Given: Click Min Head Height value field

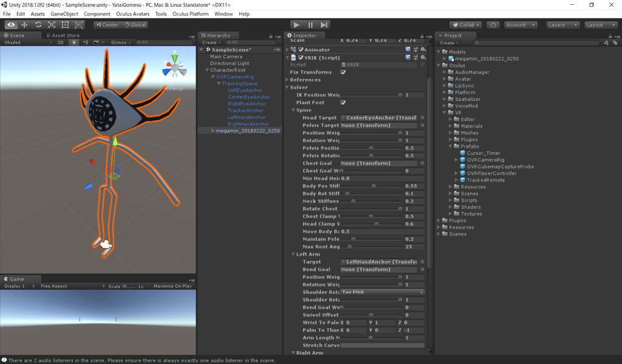Looking at the screenshot, I should pyautogui.click(x=383, y=178).
